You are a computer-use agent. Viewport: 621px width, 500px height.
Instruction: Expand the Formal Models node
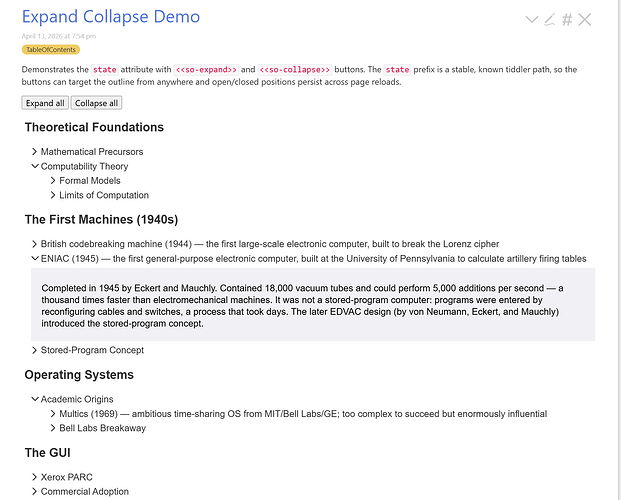pos(54,181)
